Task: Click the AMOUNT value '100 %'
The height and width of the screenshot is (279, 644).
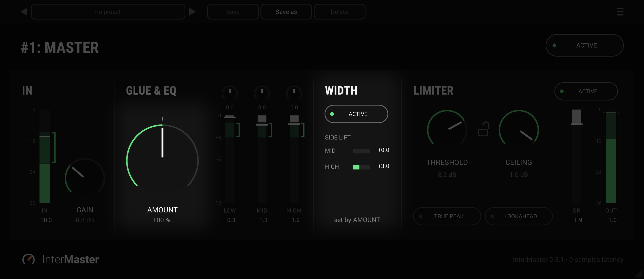Action: 161,220
